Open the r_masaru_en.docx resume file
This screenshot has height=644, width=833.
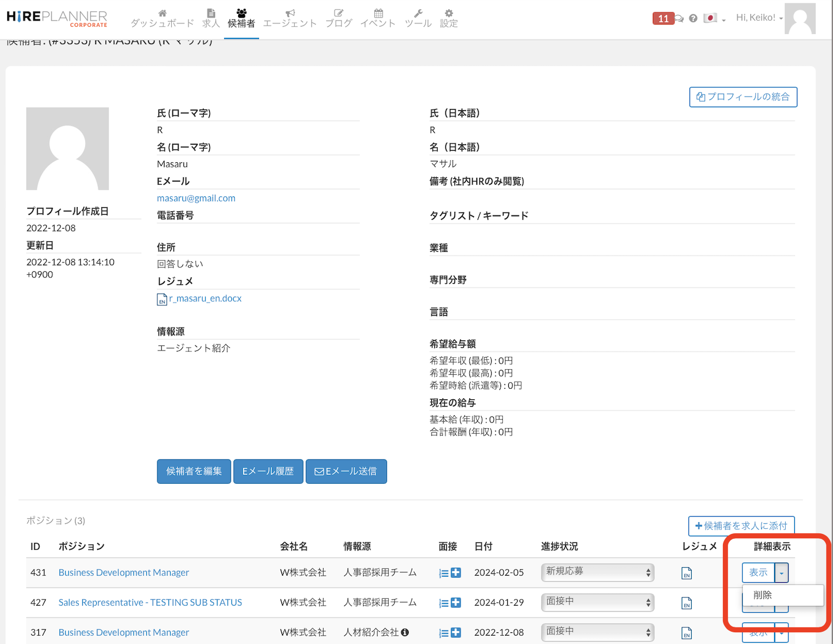[205, 299]
